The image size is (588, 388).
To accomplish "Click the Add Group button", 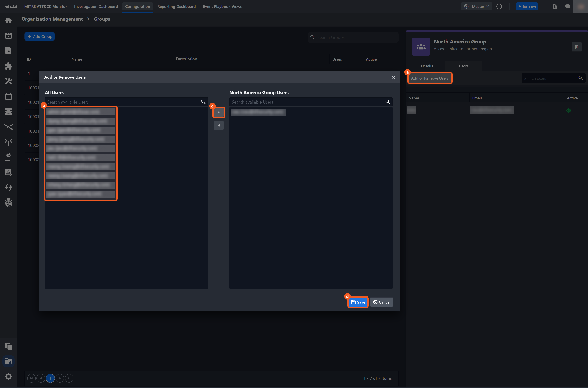I will click(40, 37).
